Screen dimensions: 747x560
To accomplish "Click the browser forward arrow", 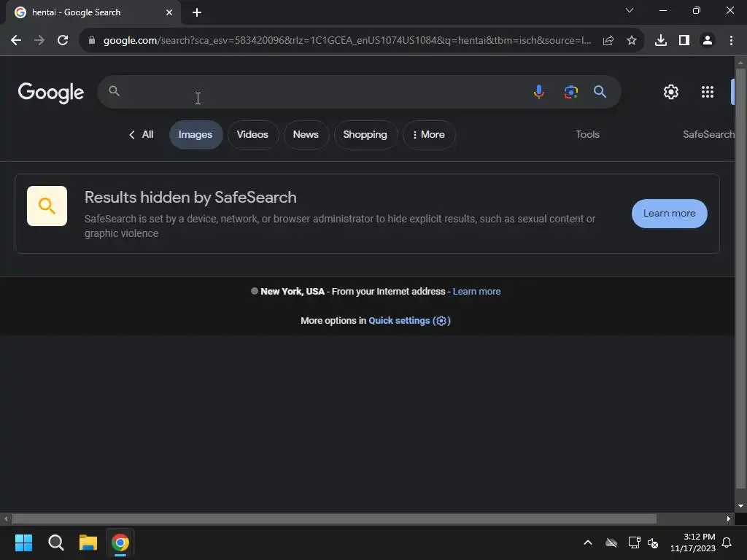I will point(39,41).
